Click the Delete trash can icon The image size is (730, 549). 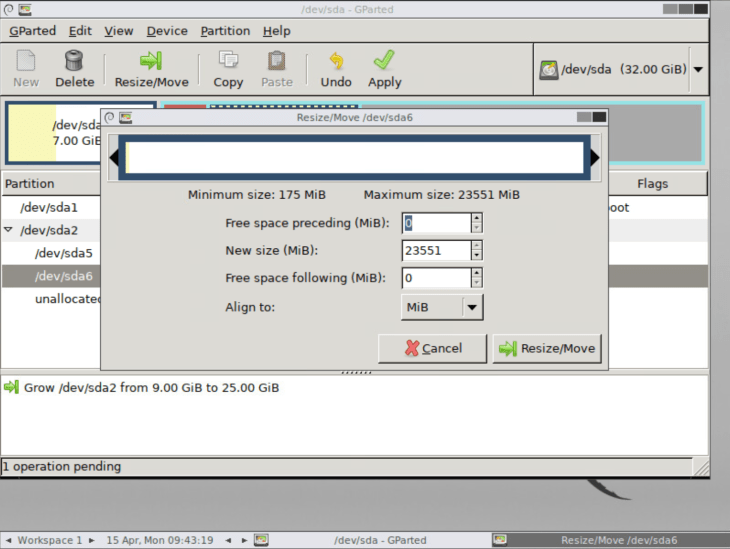pos(74,61)
